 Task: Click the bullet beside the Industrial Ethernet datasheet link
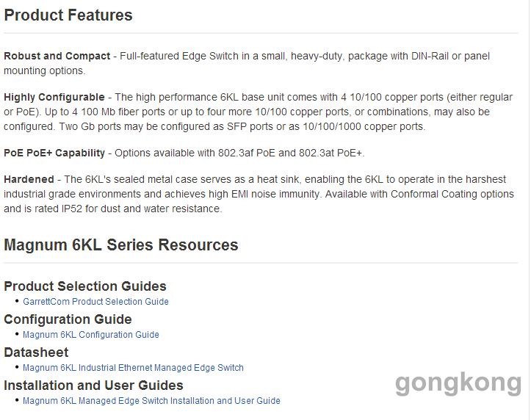tap(17, 366)
